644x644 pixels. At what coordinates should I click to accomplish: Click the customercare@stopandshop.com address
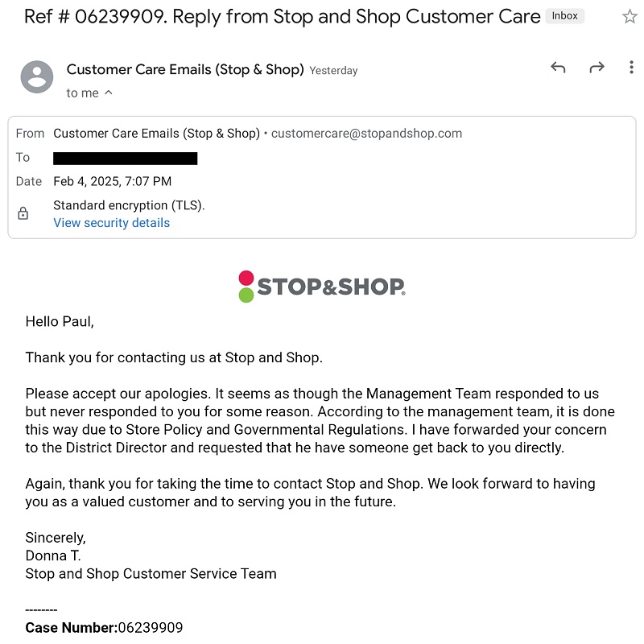click(366, 134)
